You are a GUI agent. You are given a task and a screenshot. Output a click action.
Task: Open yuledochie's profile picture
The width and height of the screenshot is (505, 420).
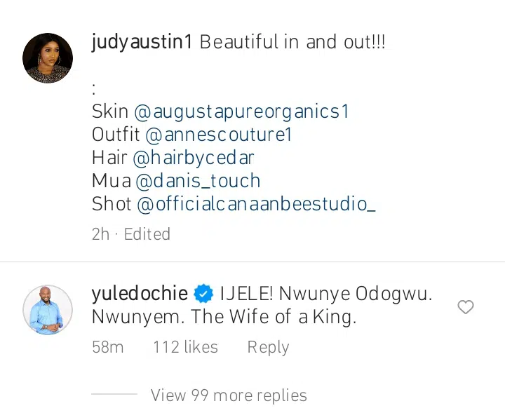pos(48,310)
